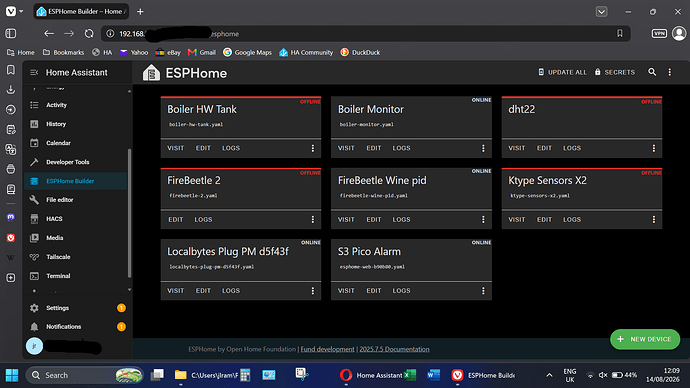Open Fund development link

327,349
